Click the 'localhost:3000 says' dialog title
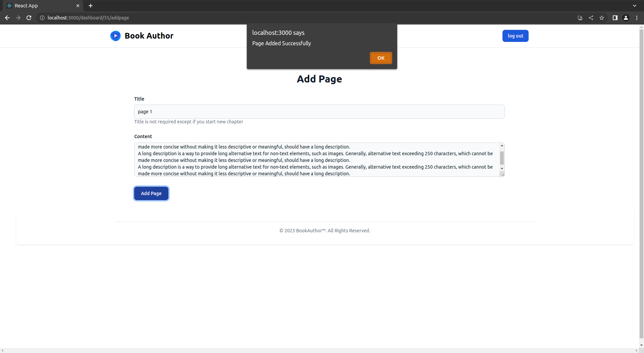 tap(278, 33)
